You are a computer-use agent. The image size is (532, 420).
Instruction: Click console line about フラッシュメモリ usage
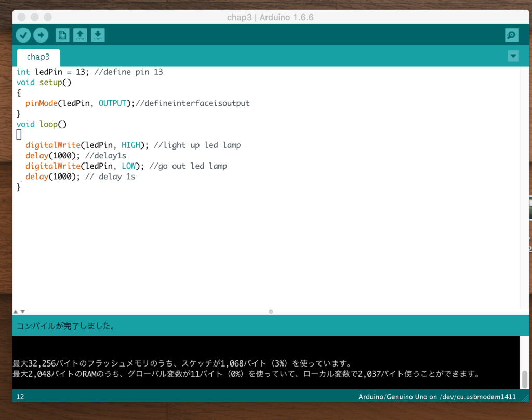(182, 363)
